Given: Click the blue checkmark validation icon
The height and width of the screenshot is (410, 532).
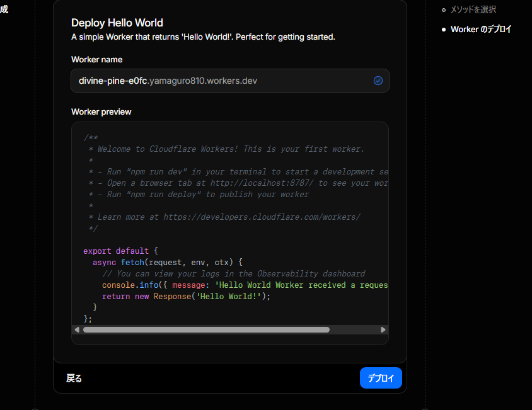Looking at the screenshot, I should click(x=378, y=81).
